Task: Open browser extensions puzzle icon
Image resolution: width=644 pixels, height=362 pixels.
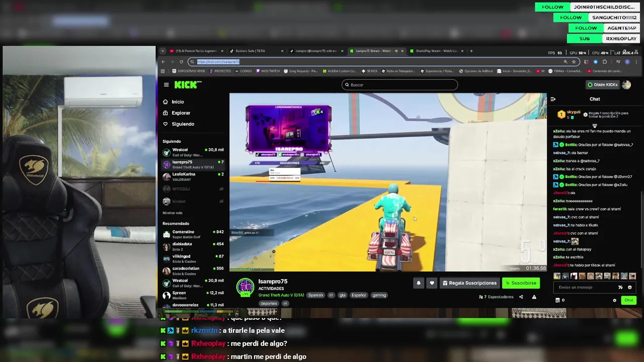Action: click(604, 62)
